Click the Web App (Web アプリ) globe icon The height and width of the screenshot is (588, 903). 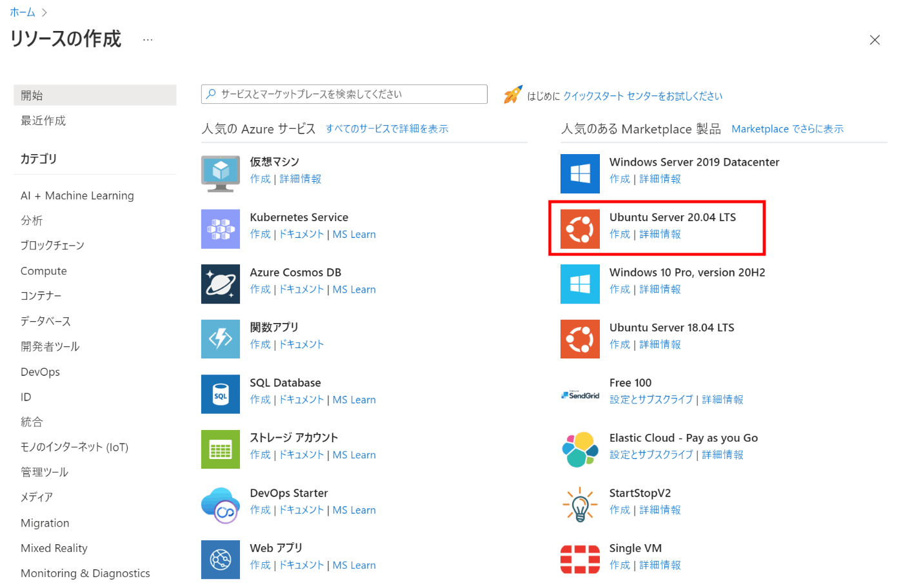(221, 560)
